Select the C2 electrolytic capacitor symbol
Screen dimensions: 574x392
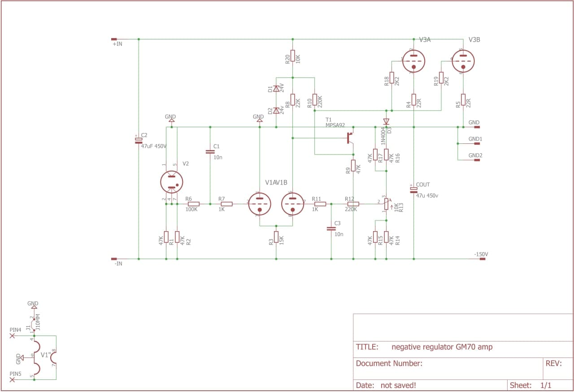point(139,140)
